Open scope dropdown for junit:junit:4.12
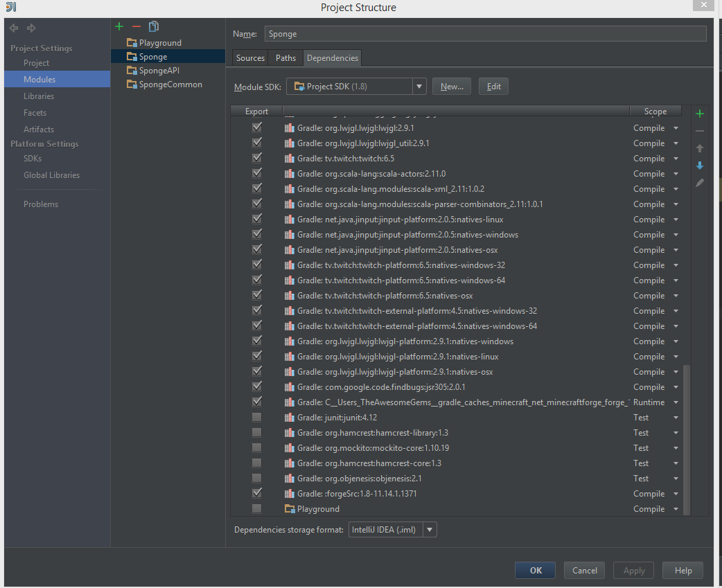Screen dimensions: 722x588 pyautogui.click(x=676, y=418)
